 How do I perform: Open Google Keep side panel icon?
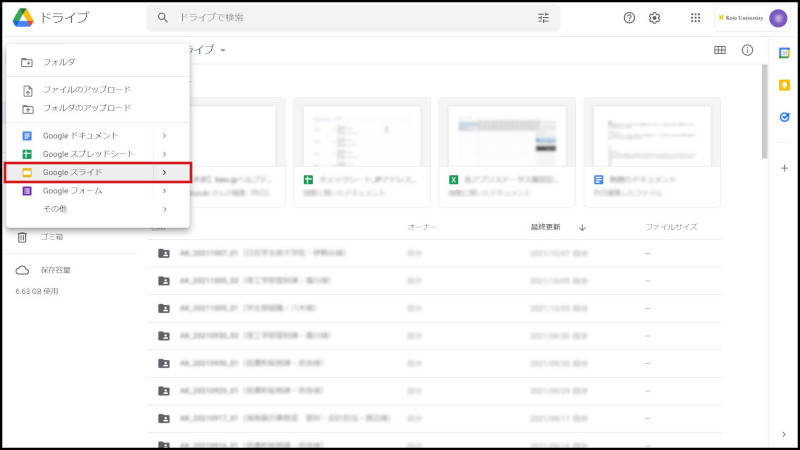[784, 85]
